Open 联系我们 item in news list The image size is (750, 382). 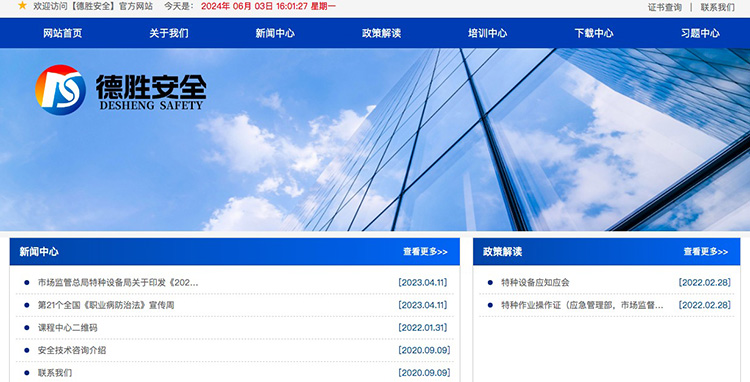(55, 372)
